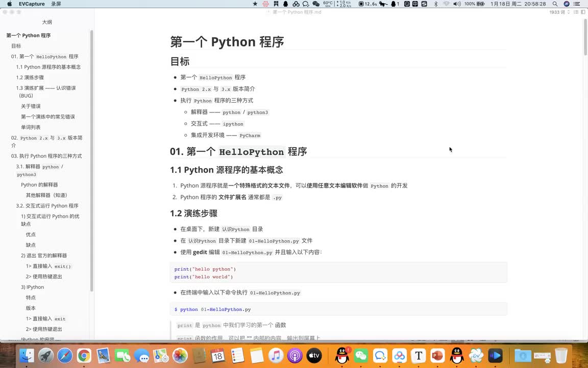The width and height of the screenshot is (588, 368).
Task: Go to 1.1 Python 源程序的基本概念 in outline
Action: 48,67
